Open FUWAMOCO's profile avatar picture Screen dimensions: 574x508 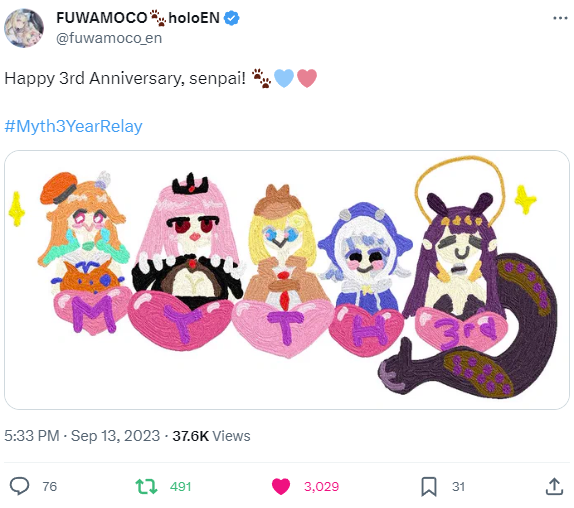[24, 28]
